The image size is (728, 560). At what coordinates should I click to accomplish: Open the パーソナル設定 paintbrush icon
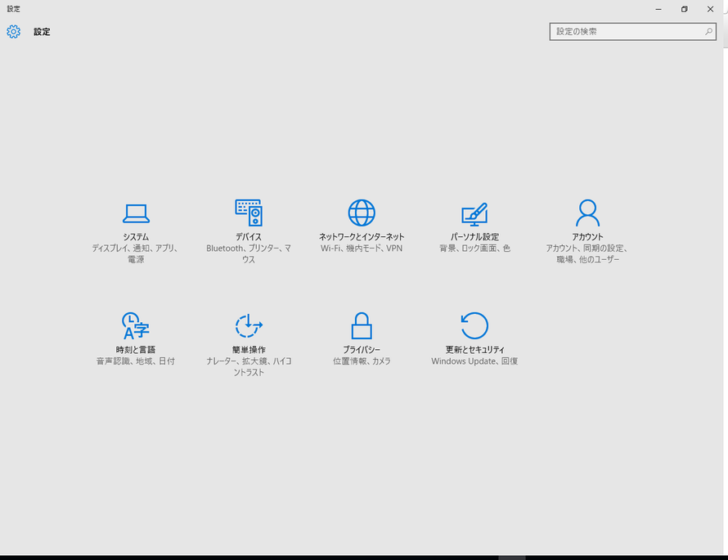(x=474, y=213)
